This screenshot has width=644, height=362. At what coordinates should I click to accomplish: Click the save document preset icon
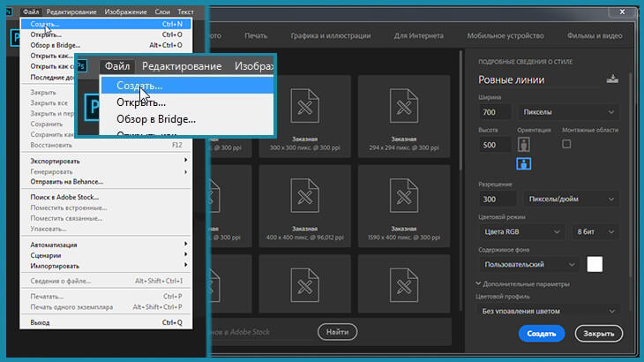(612, 79)
